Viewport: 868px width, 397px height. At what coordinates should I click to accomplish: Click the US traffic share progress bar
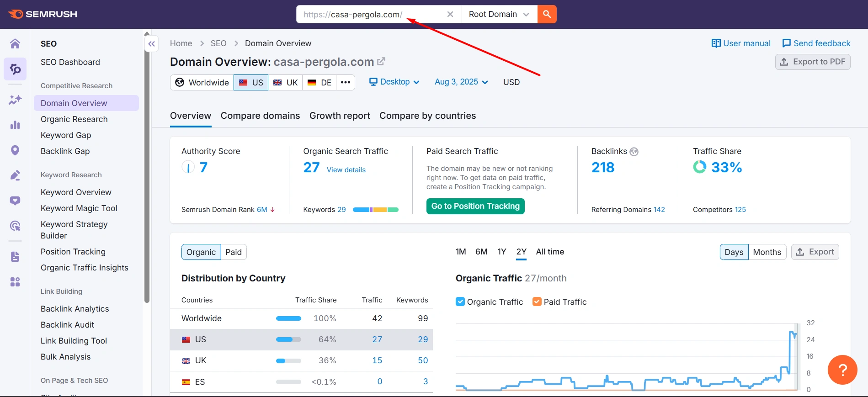288,339
